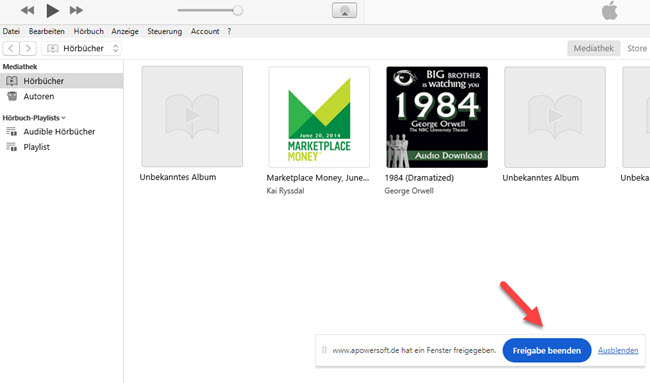Open the Steuerung menu
This screenshot has width=650, height=383.
click(x=164, y=31)
